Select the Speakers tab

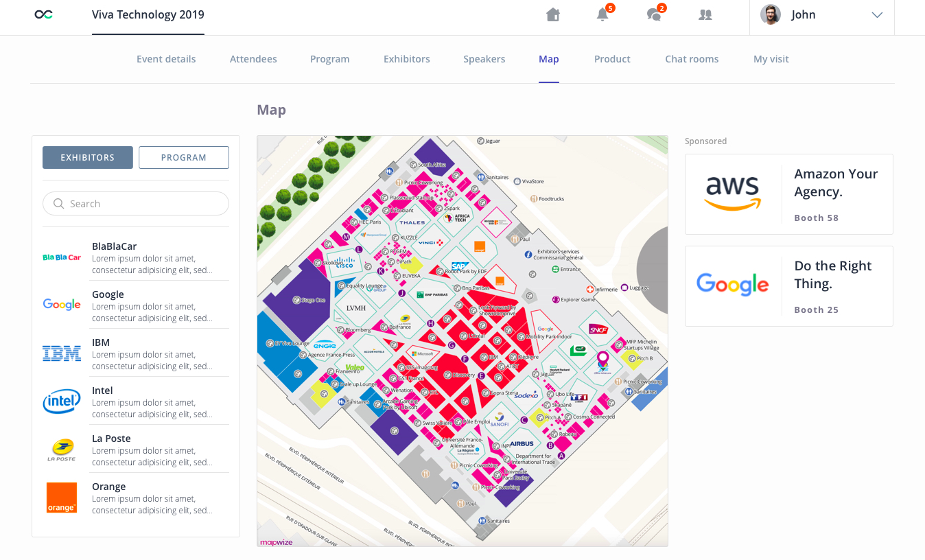coord(484,59)
